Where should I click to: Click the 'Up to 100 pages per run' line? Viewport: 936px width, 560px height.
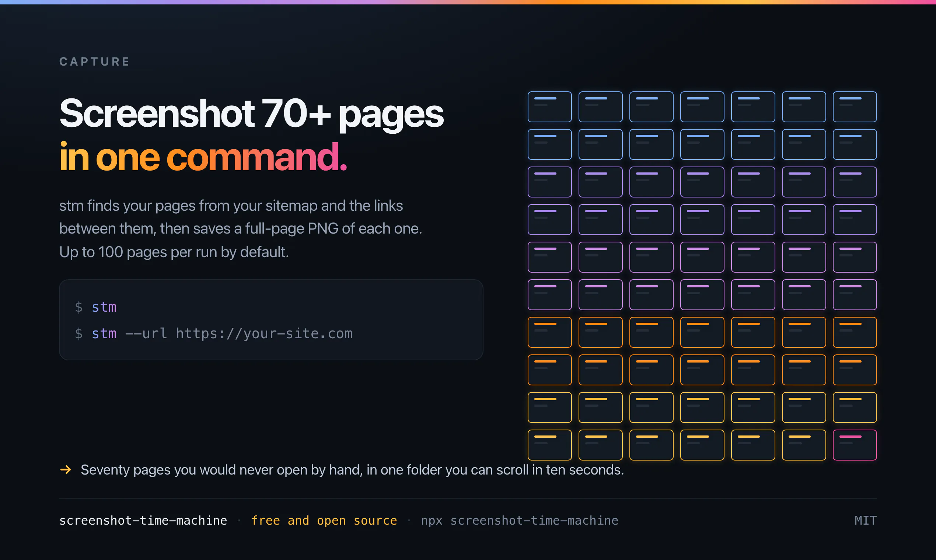pos(174,252)
